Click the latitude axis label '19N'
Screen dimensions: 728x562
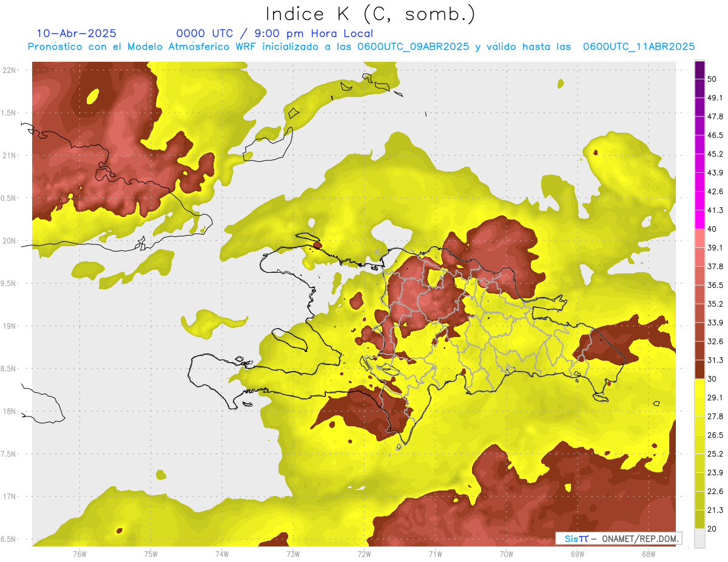pos(9,326)
